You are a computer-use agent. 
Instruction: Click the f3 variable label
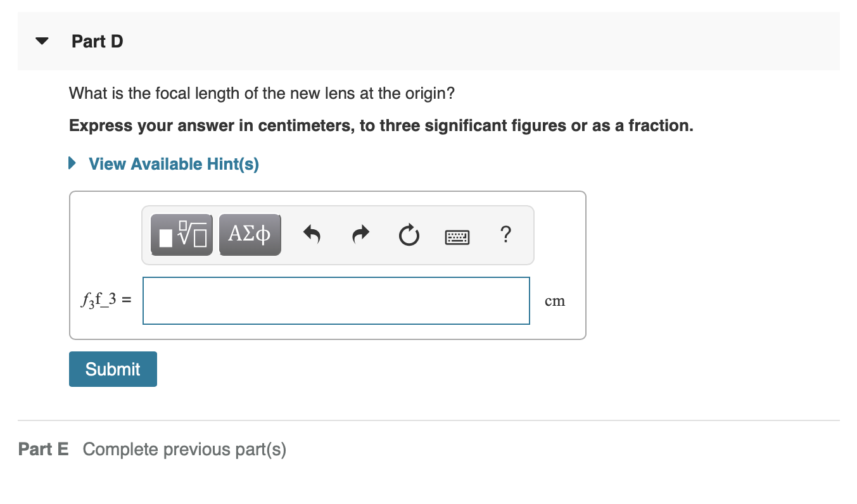tap(106, 301)
